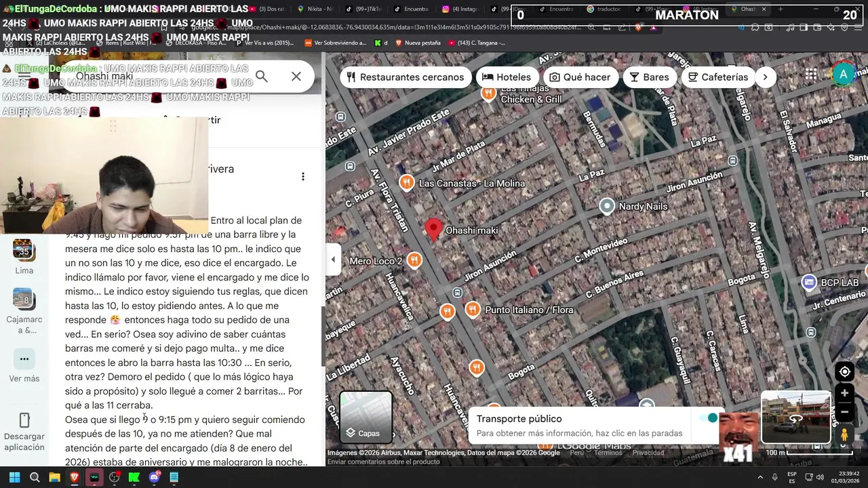Viewport: 868px width, 488px height.
Task: Open the Lima saved place thumbnail
Action: [x=24, y=249]
